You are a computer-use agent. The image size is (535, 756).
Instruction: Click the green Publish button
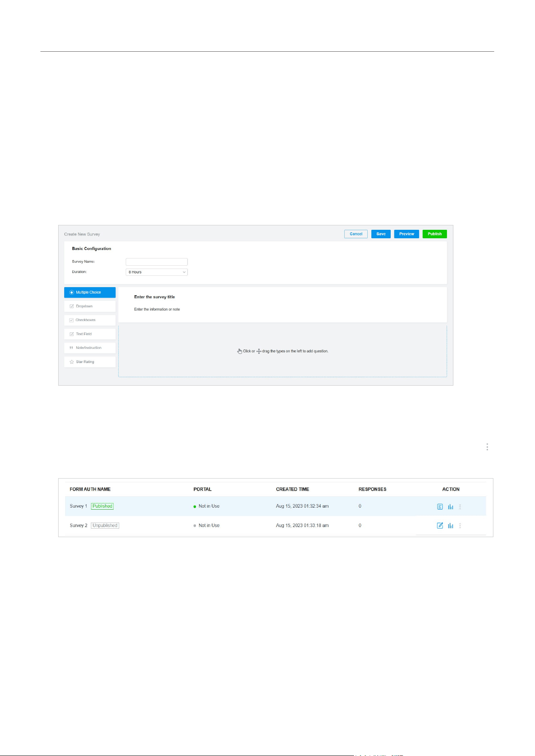tap(434, 234)
